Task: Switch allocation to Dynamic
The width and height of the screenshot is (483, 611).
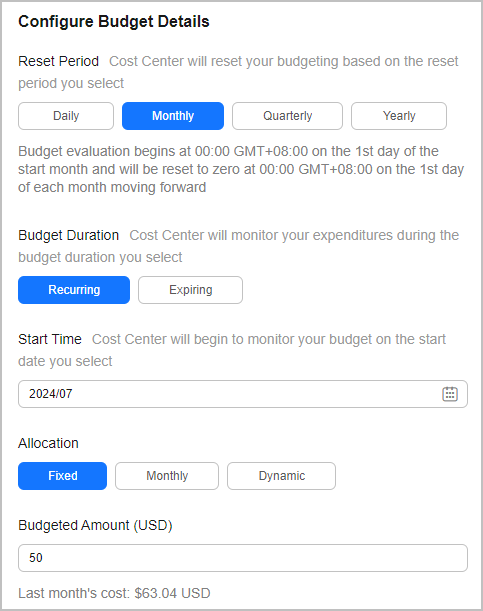Action: 282,476
